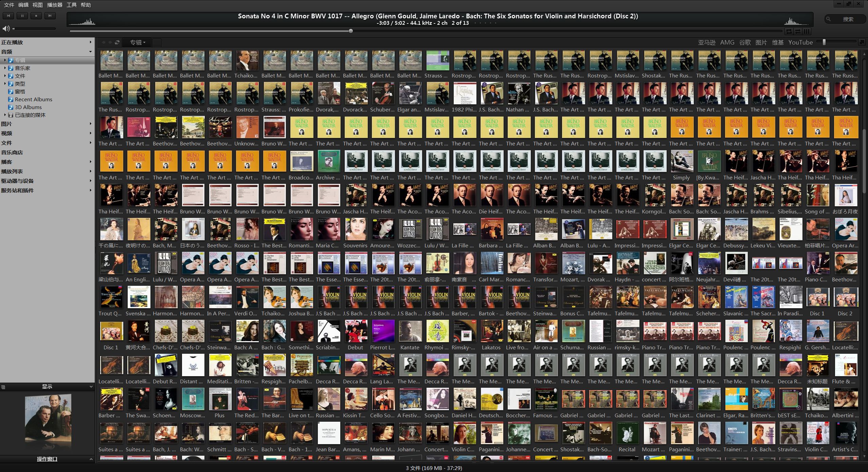The height and width of the screenshot is (472, 868).
Task: Open the Debut album thumbnail
Action: pos(356,331)
